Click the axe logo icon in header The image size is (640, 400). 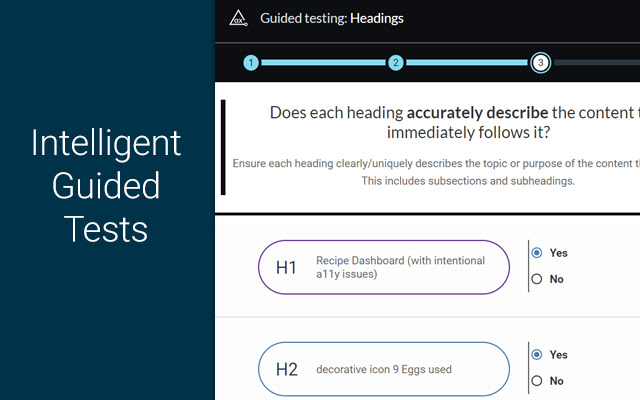(238, 17)
